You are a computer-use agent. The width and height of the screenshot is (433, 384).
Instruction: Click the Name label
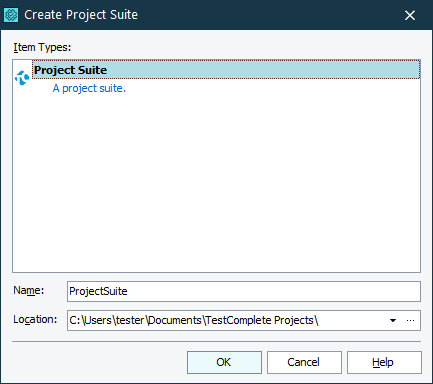[x=29, y=290]
